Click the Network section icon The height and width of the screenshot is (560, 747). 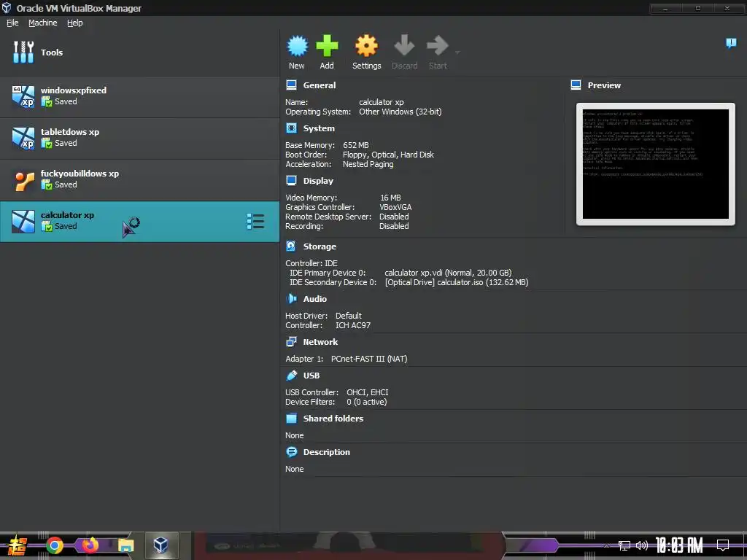tap(291, 342)
